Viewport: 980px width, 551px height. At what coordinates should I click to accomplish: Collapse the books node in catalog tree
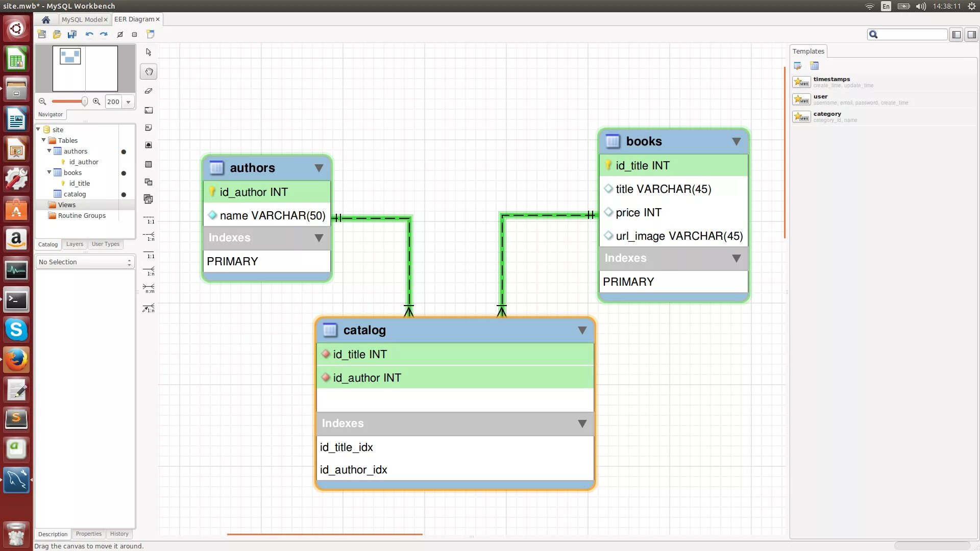(x=50, y=172)
